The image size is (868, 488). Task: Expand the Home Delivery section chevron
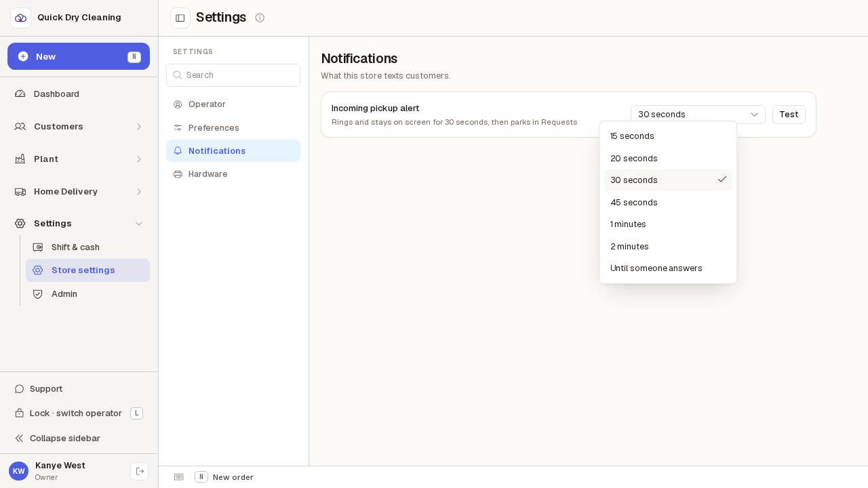pos(139,192)
